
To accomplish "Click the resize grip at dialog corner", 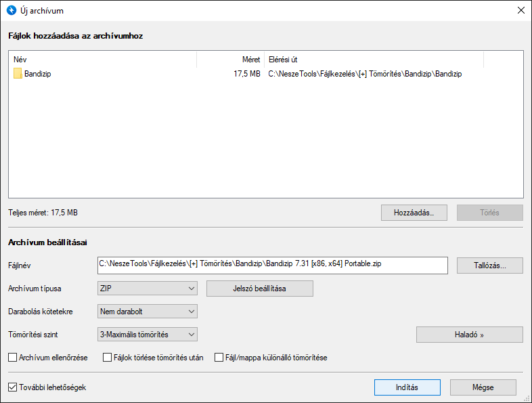I will click(527, 398).
